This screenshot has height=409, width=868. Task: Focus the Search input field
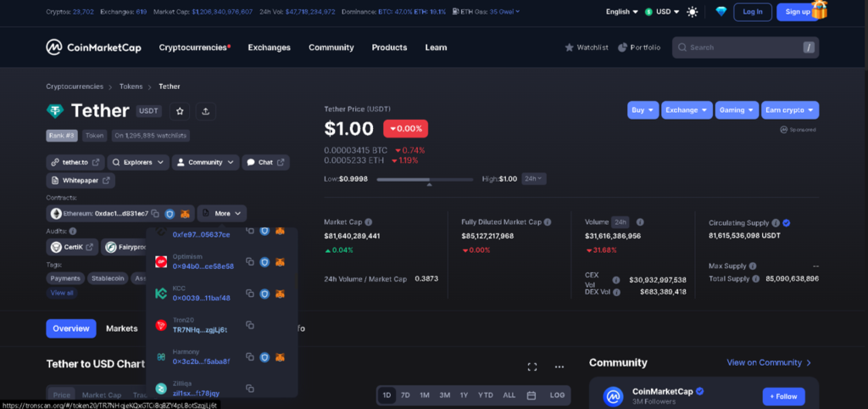(x=745, y=48)
